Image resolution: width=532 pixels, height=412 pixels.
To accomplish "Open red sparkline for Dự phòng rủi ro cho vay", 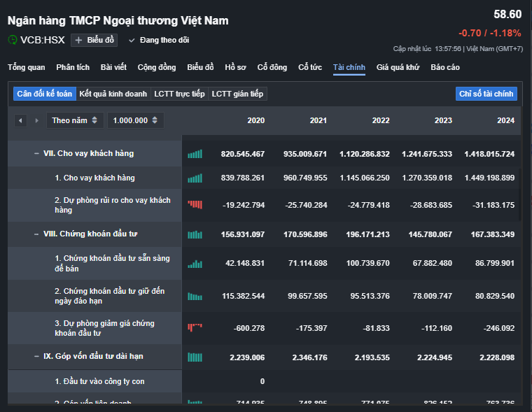I will tap(195, 204).
